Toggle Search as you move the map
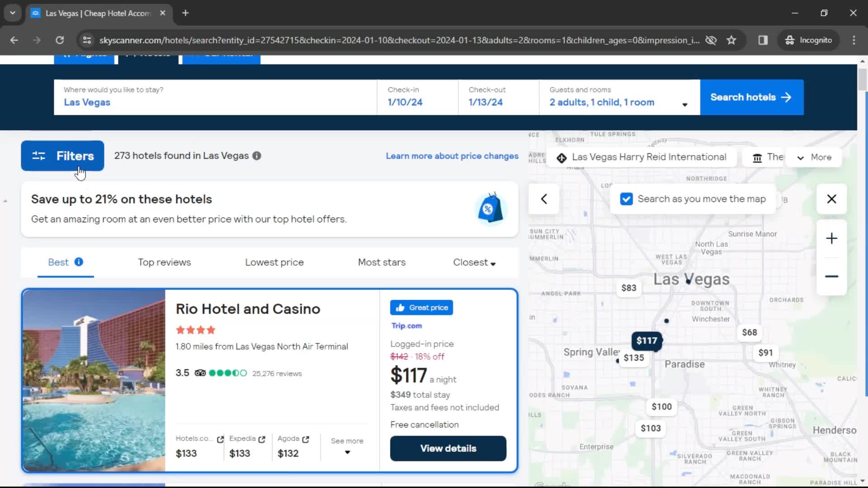 (627, 199)
